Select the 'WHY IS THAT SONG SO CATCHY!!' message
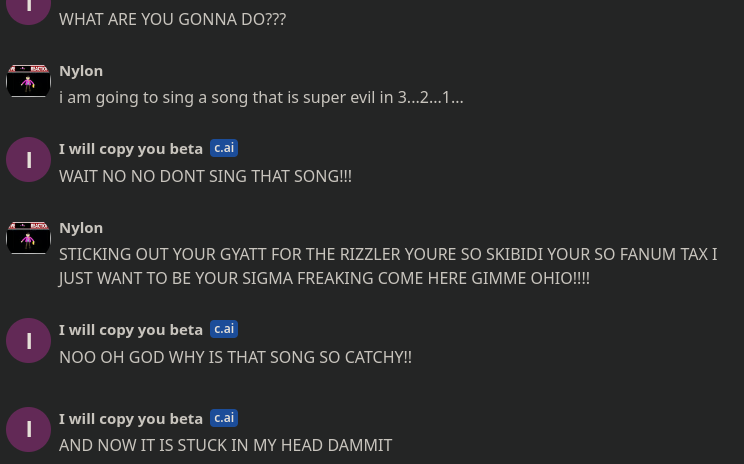744x464 pixels. click(x=235, y=357)
